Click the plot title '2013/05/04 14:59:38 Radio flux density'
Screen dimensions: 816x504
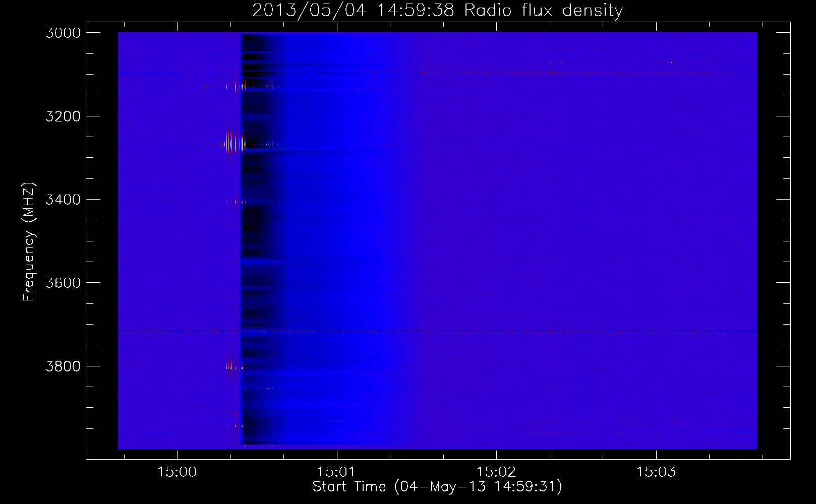tap(437, 10)
